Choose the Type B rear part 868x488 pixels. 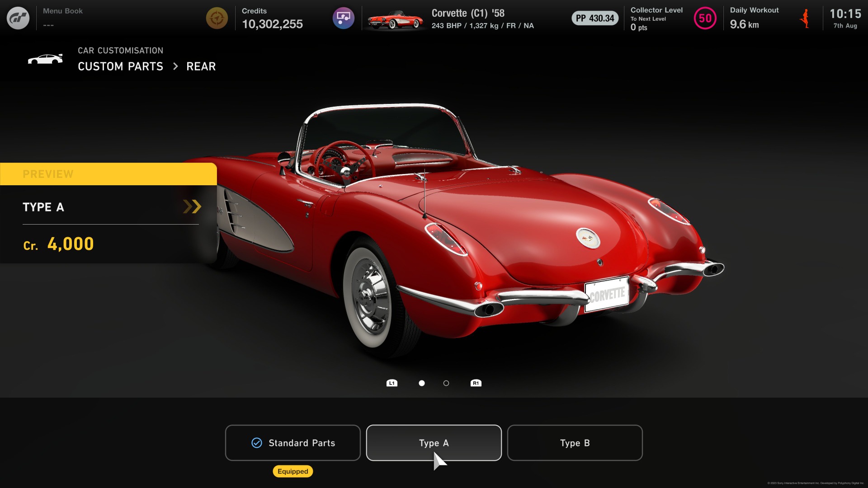point(575,443)
